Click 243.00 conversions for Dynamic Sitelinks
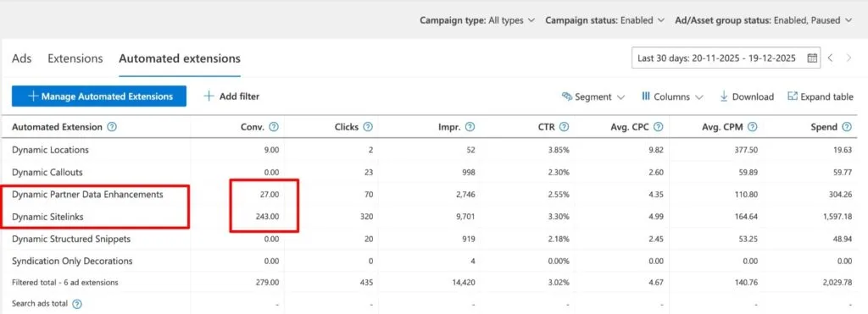The height and width of the screenshot is (314, 868). coord(267,218)
